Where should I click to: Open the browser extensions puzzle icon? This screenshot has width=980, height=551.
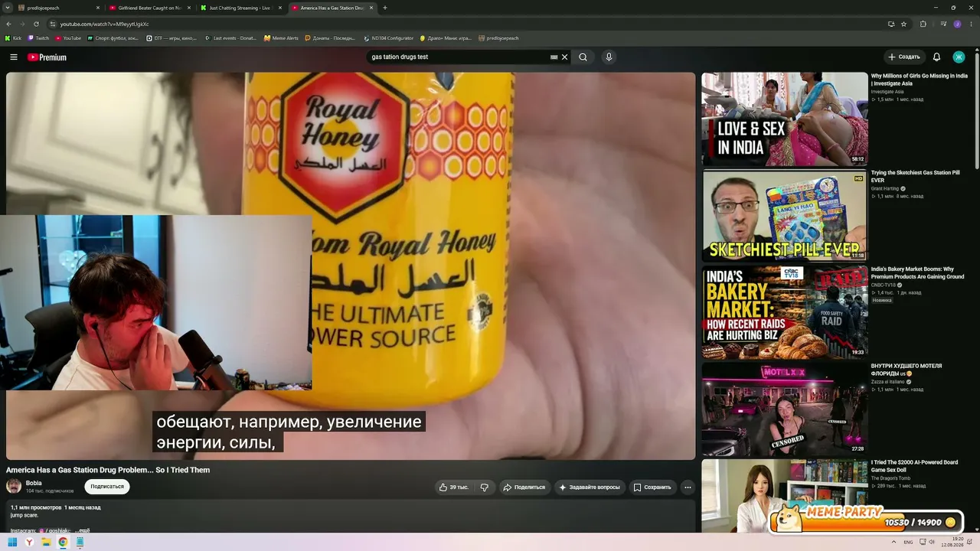(x=923, y=24)
